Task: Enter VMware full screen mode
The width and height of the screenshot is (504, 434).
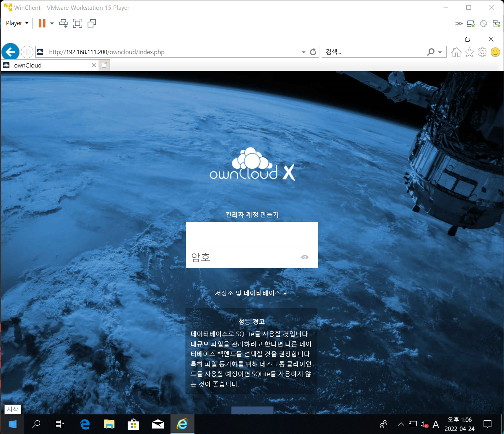Action: pos(78,24)
